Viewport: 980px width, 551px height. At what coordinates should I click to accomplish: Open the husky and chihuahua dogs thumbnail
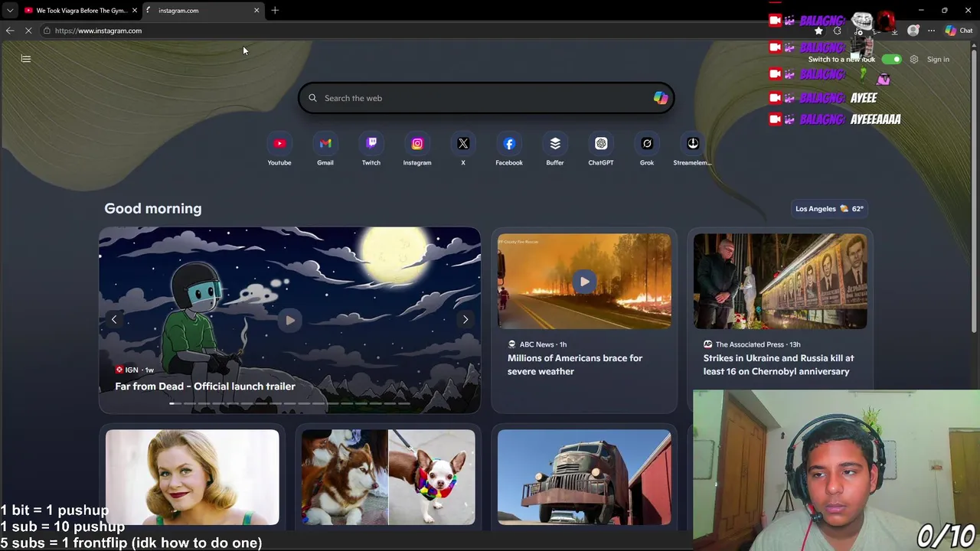click(388, 477)
